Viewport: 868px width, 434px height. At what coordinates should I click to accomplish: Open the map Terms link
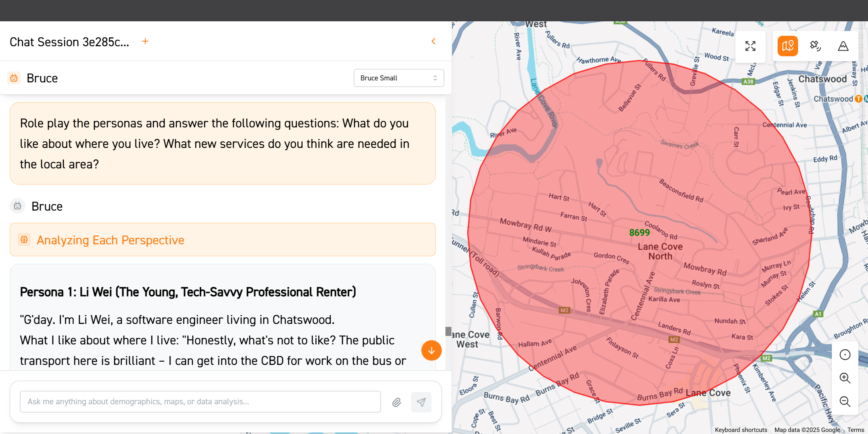click(x=856, y=430)
